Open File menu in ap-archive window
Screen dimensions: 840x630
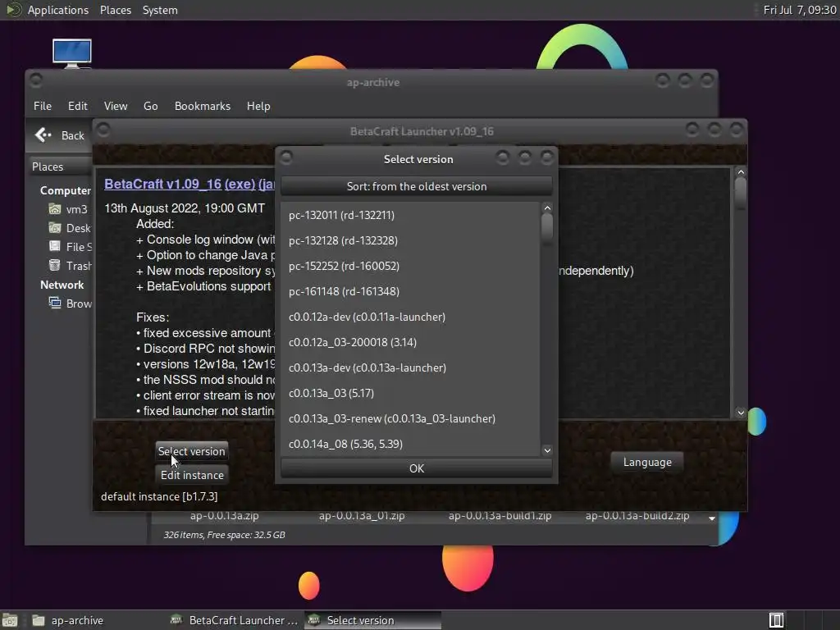[x=43, y=106]
